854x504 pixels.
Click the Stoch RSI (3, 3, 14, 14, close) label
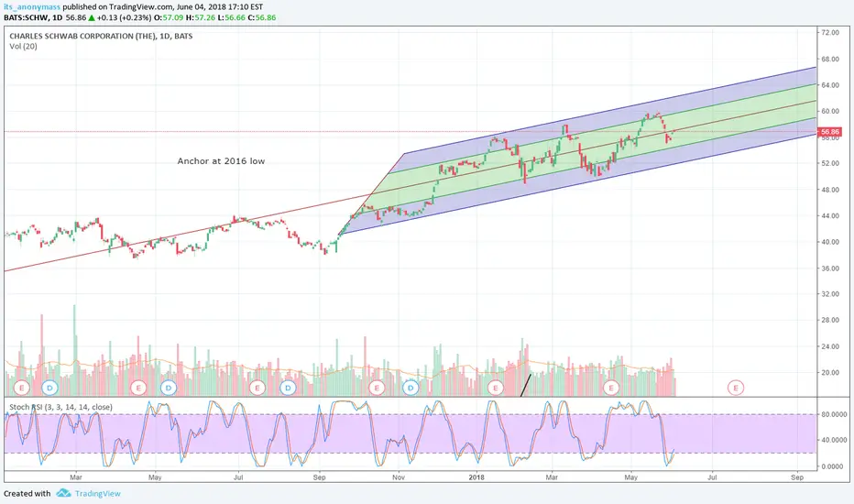(61, 407)
